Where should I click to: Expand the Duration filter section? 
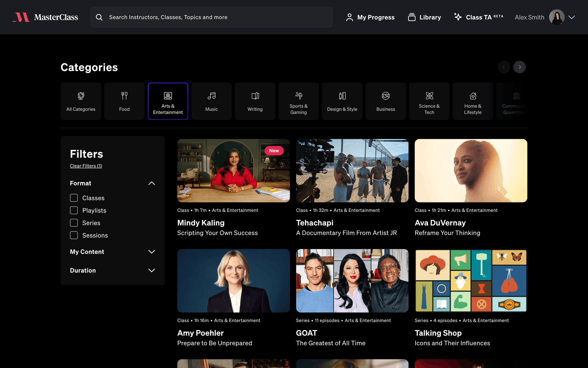tap(152, 270)
